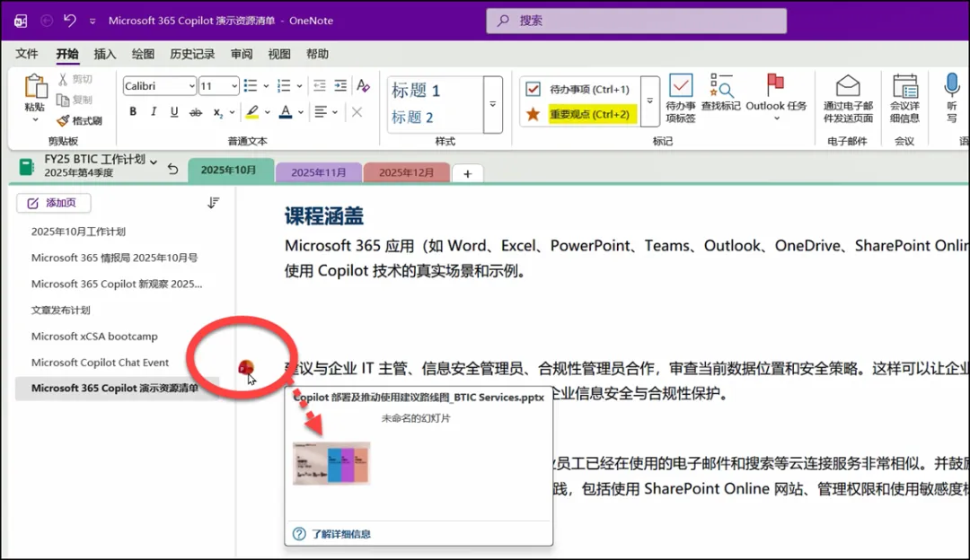Viewport: 970px width, 560px height.
Task: Decrease the paragraph indent
Action: pos(319,85)
